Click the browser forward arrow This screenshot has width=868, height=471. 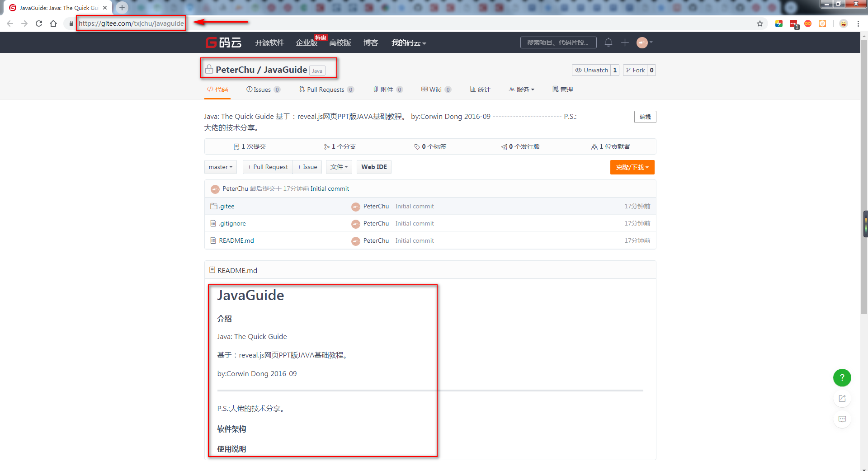[x=24, y=24]
